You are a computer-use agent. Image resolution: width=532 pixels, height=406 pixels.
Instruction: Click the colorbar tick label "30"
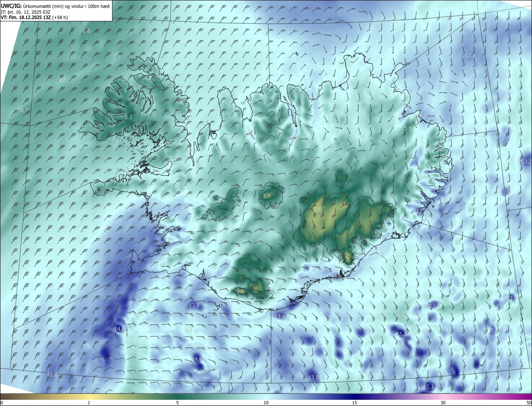click(443, 403)
